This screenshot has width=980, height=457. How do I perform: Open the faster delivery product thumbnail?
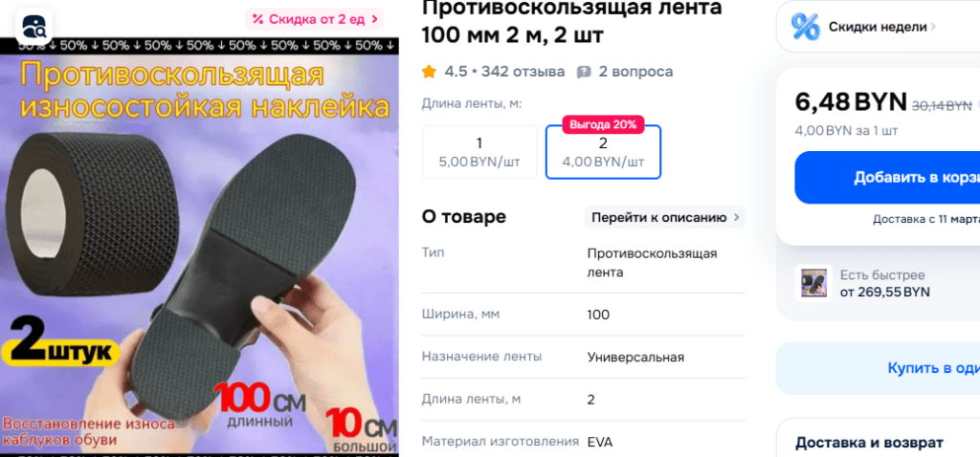pos(813,283)
